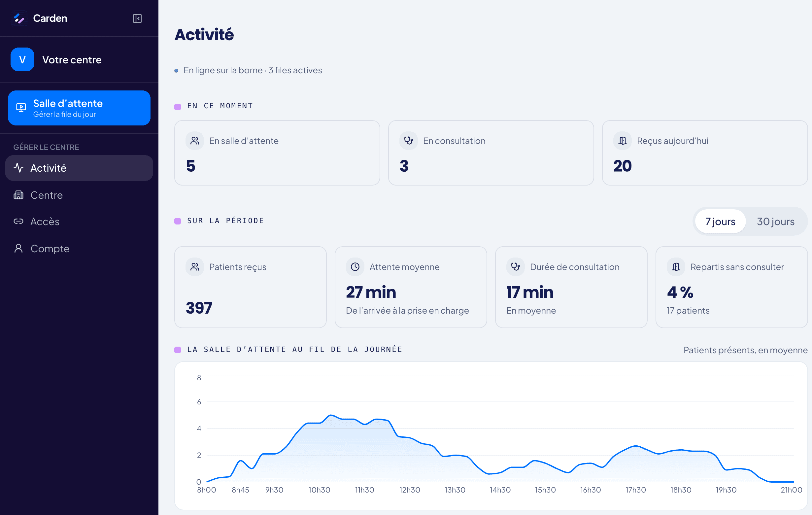The height and width of the screenshot is (515, 812).
Task: Click the 17 min consultation duration value
Action: click(530, 292)
